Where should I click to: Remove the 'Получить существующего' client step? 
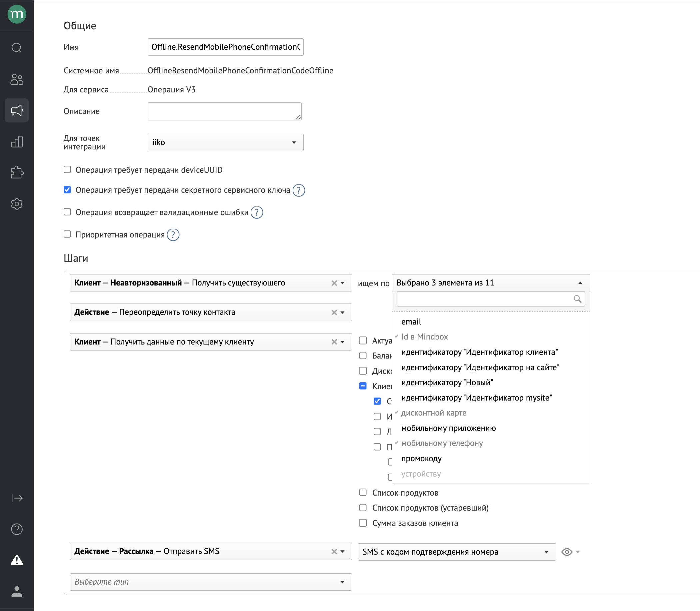point(334,283)
